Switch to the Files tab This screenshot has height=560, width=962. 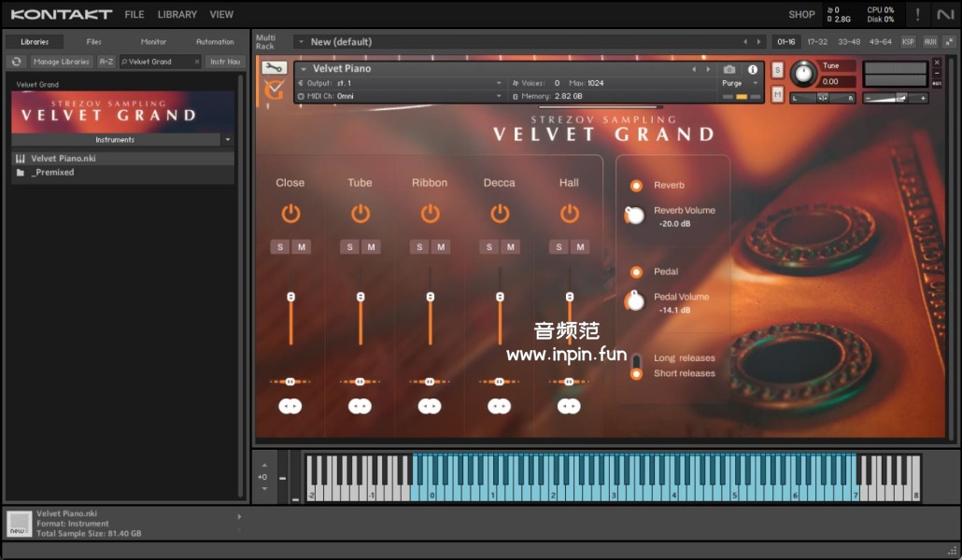[x=93, y=42]
